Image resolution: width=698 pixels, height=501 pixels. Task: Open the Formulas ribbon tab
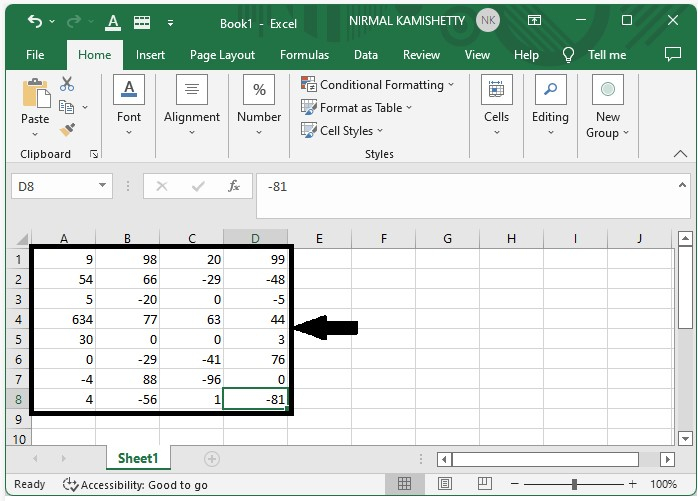click(304, 55)
